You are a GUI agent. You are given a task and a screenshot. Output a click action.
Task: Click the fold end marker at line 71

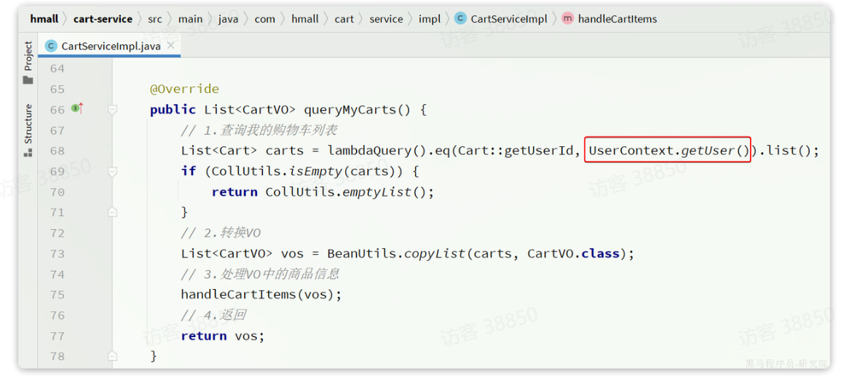[x=112, y=212]
